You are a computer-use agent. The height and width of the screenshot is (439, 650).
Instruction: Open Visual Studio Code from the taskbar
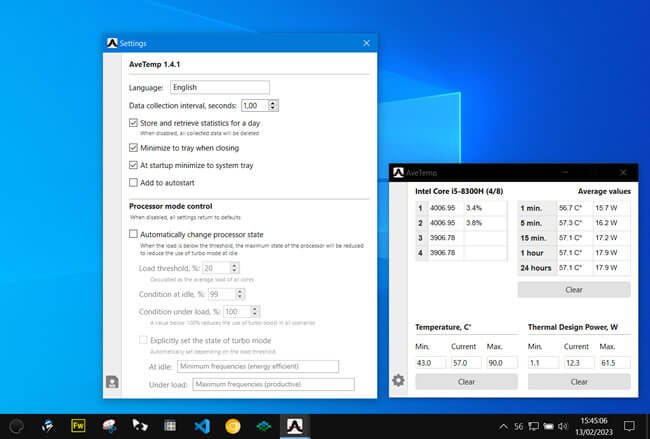(x=202, y=426)
